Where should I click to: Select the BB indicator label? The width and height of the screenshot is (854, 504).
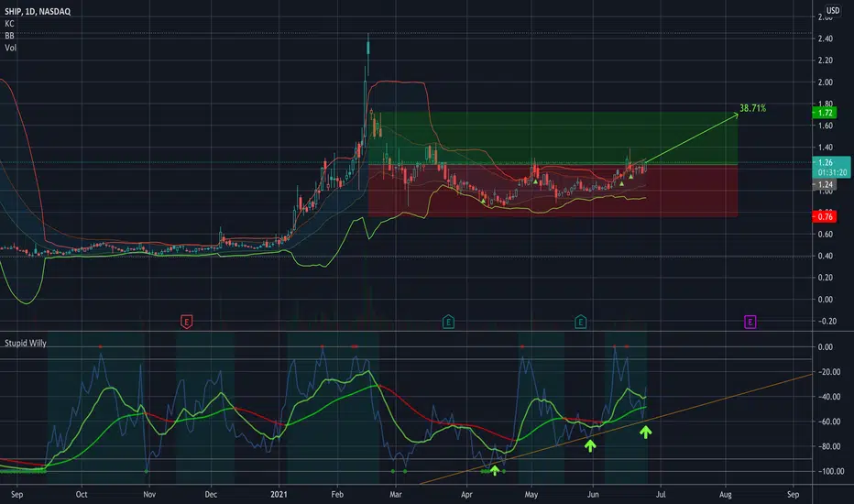[x=9, y=36]
